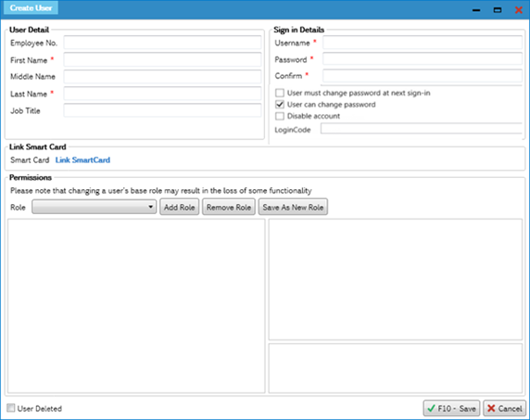Click the red X Cancel button
Screen dimensions: 530x420
point(505,409)
